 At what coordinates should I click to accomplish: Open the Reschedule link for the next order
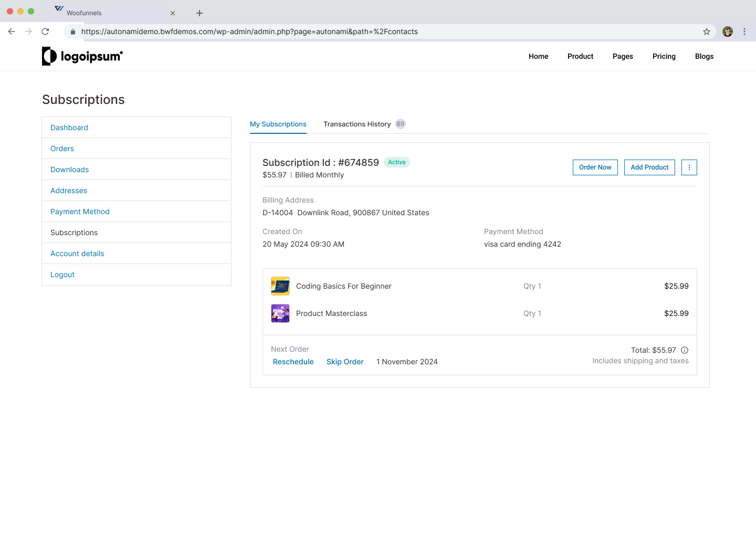pyautogui.click(x=293, y=362)
